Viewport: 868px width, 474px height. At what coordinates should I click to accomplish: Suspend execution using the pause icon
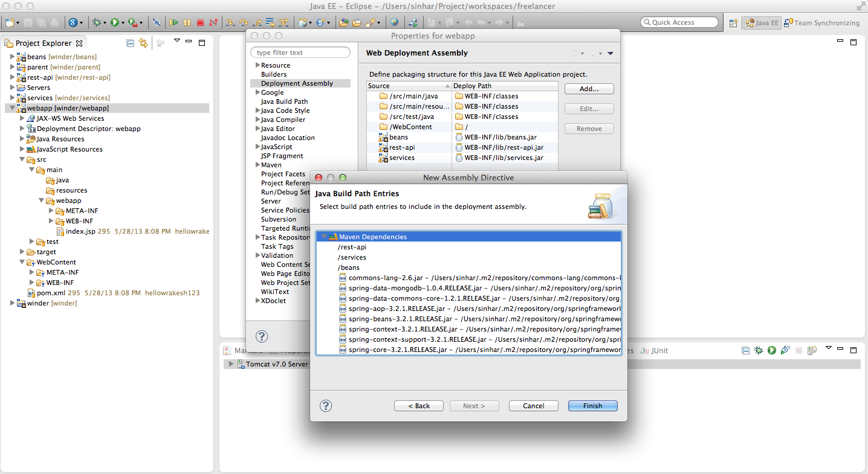pos(188,22)
